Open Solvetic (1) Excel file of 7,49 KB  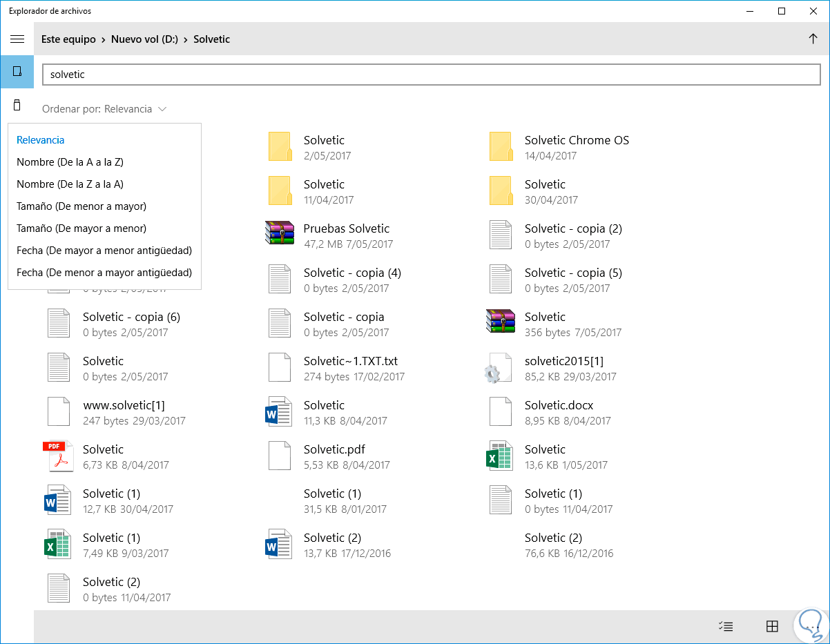click(57, 545)
